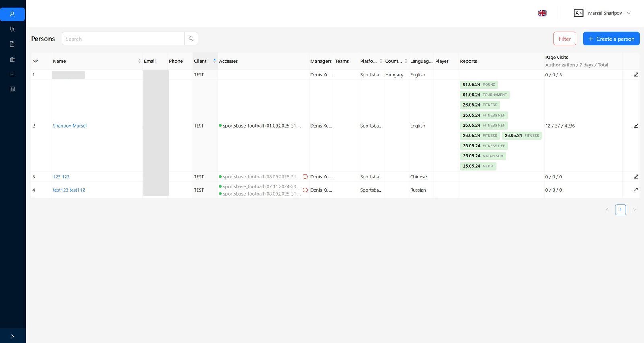Expand the sidebar with the bottom arrow
The width and height of the screenshot is (644, 343).
point(12,336)
